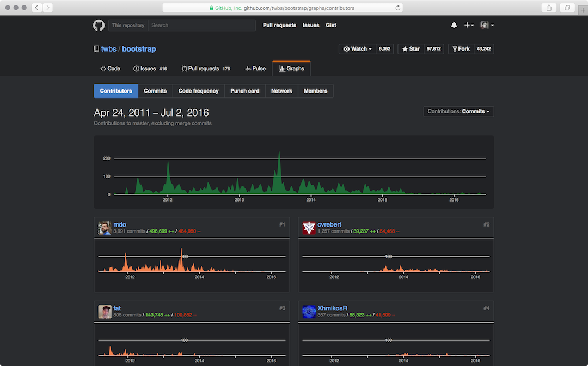Open XhmikosR's profile link
Image resolution: width=588 pixels, height=366 pixels.
pyautogui.click(x=332, y=308)
